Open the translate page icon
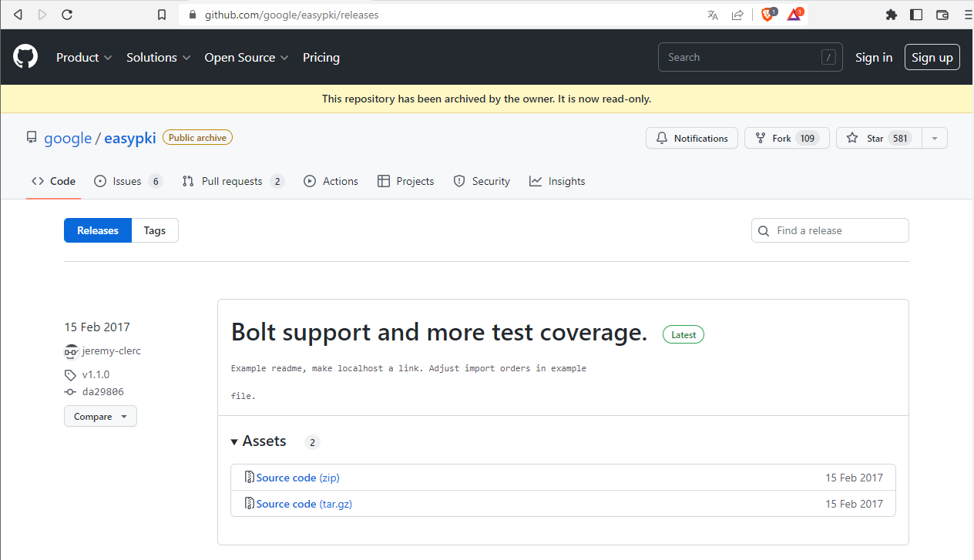The image size is (974, 560). tap(713, 15)
